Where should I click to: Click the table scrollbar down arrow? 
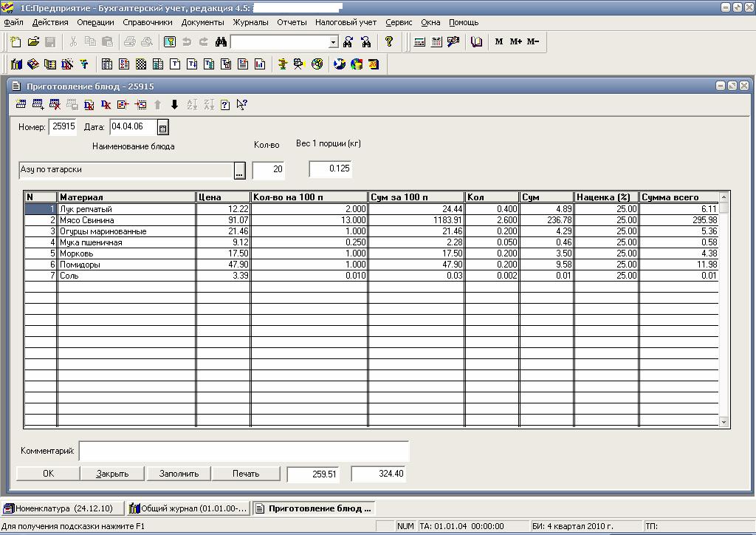click(x=724, y=422)
